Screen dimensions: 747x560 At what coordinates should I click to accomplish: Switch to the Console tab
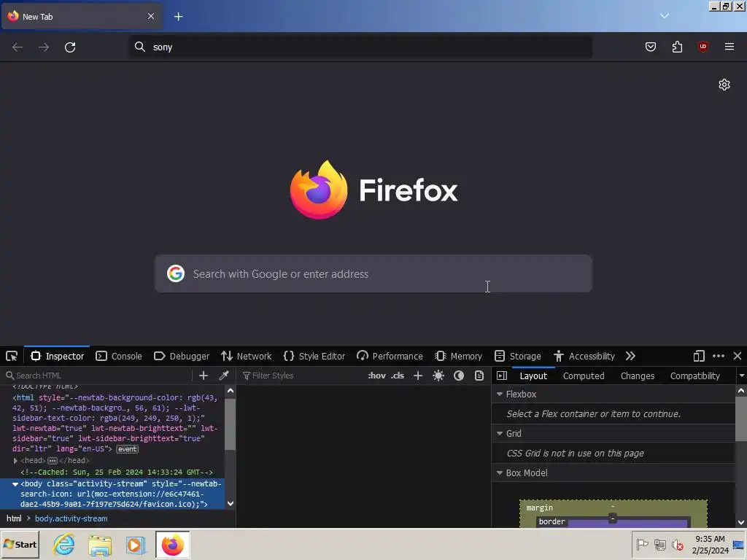tap(119, 356)
